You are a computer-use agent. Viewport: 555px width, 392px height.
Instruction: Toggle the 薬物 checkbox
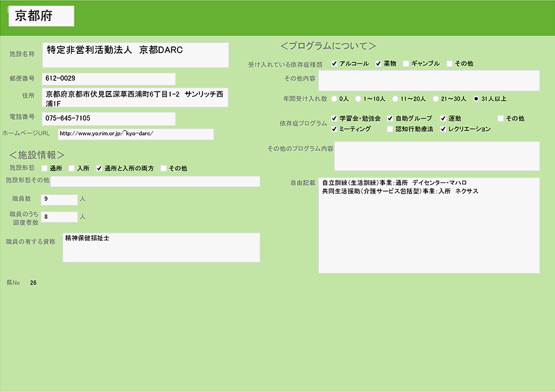tap(379, 64)
